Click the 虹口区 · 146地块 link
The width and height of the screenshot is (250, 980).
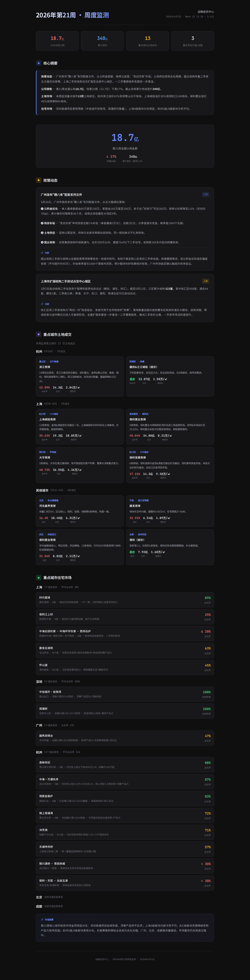click(x=49, y=414)
